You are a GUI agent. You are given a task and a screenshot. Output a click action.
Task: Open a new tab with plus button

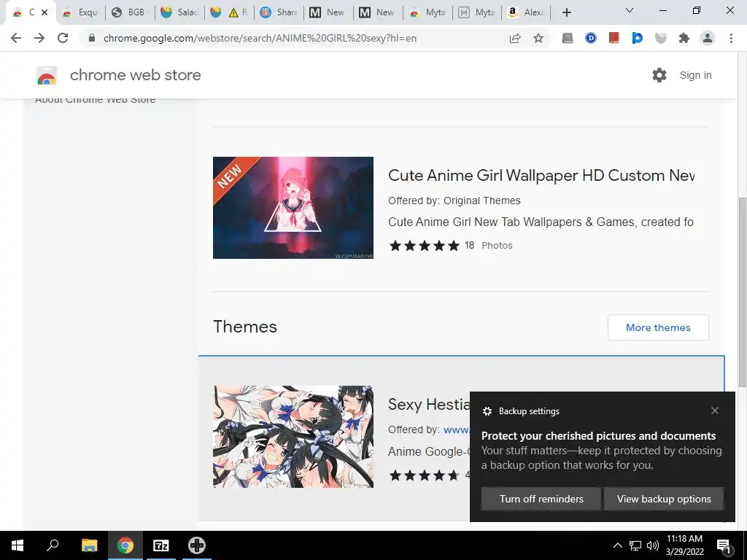566,12
